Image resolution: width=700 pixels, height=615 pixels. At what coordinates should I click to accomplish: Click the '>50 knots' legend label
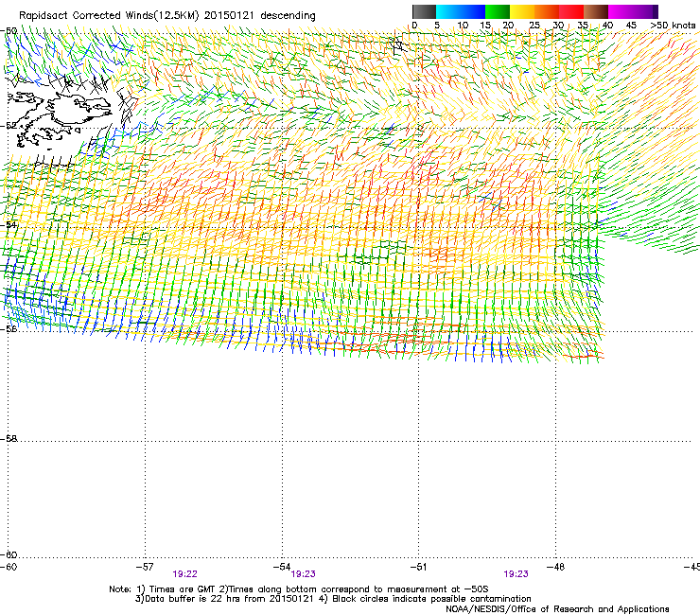(673, 25)
